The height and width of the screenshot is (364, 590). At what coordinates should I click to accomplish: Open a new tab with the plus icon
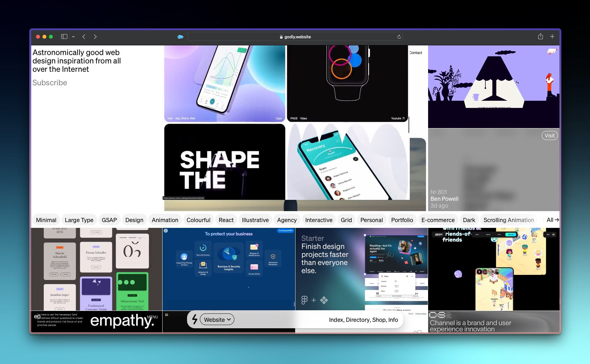(552, 36)
